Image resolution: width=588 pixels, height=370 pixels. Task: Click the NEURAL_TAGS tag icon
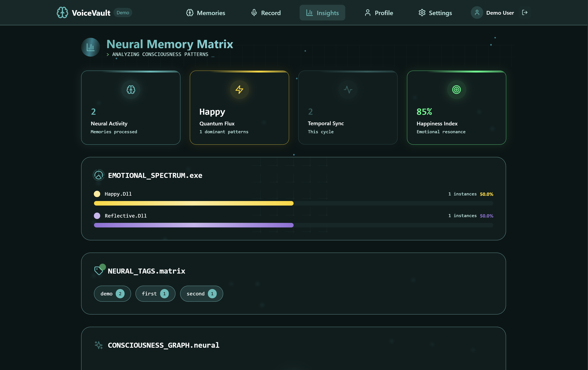pos(99,271)
